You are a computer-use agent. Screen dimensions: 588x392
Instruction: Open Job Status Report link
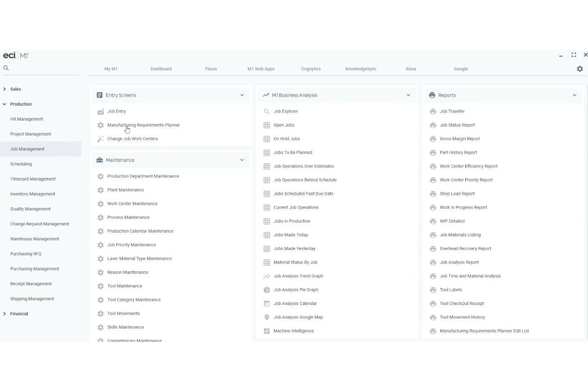(457, 125)
